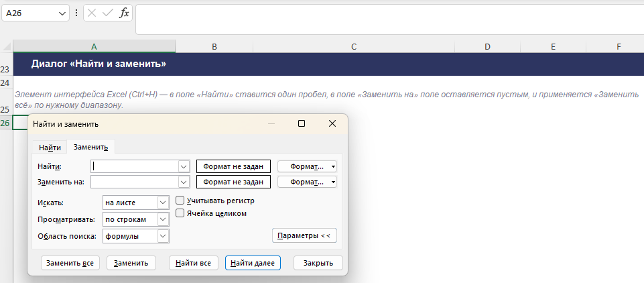
Task: Click the Insert Function fx icon
Action: [124, 13]
